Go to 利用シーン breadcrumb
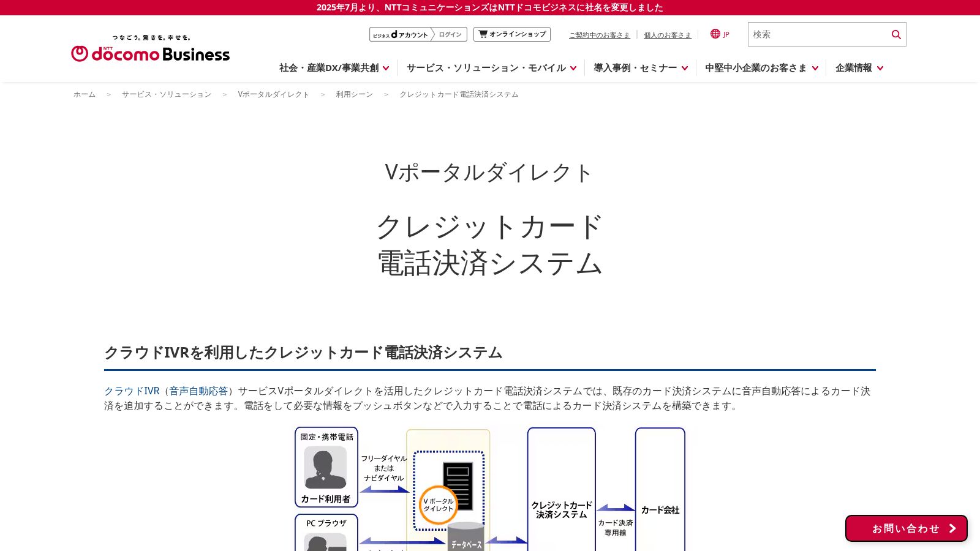The image size is (980, 551). tap(354, 94)
